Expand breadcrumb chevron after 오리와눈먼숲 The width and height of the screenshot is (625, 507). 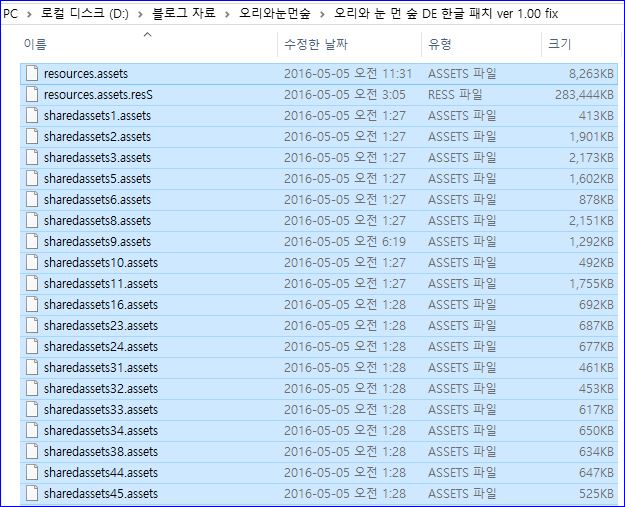322,14
